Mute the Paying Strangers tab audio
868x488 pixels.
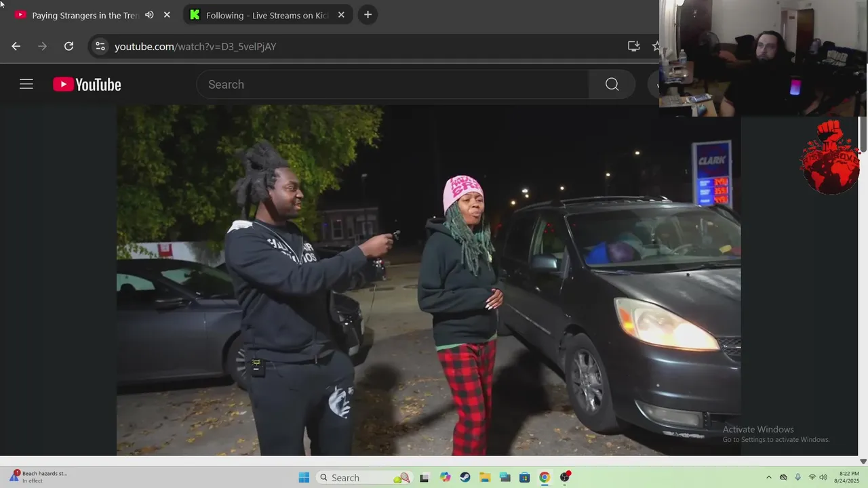[x=149, y=15]
